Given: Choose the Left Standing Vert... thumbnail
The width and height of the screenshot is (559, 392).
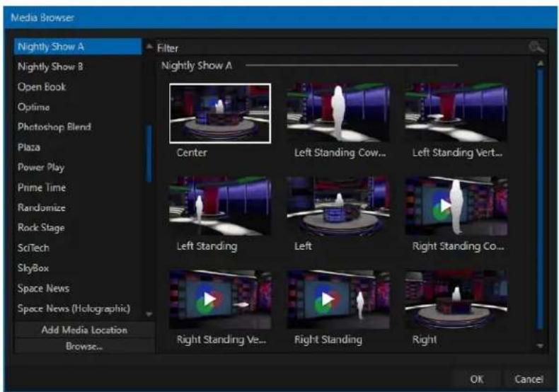Looking at the screenshot, I should point(456,113).
